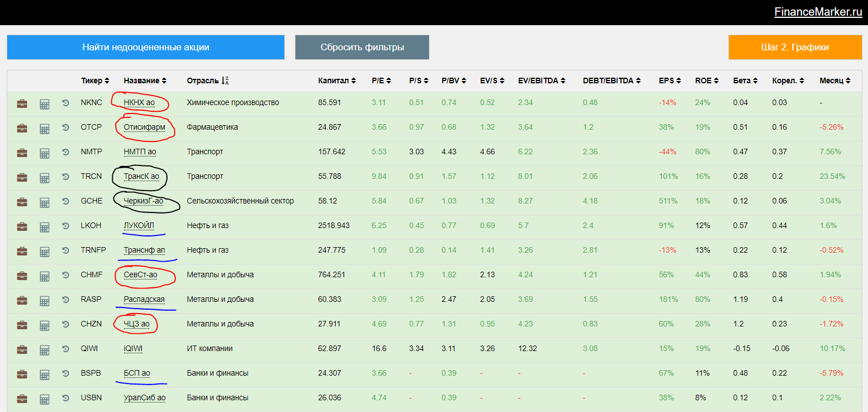Sort by the EPS column header
The image size is (868, 412).
click(x=670, y=80)
